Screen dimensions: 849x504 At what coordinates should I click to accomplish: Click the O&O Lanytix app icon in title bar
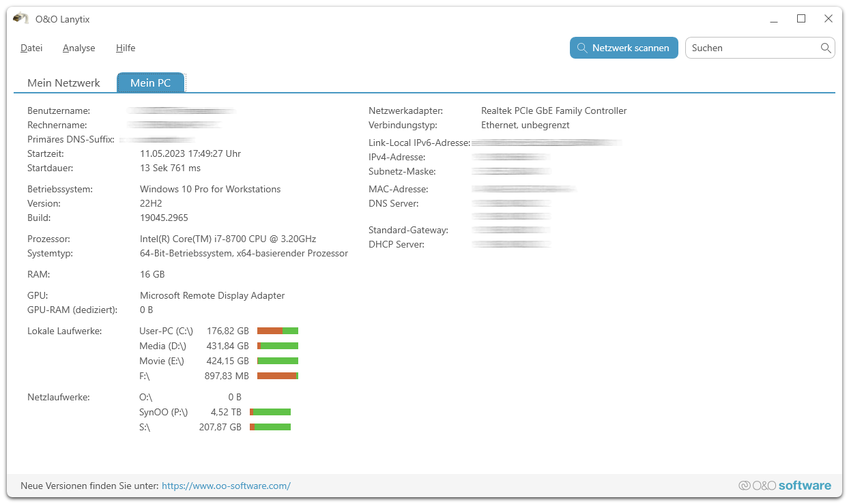point(20,19)
